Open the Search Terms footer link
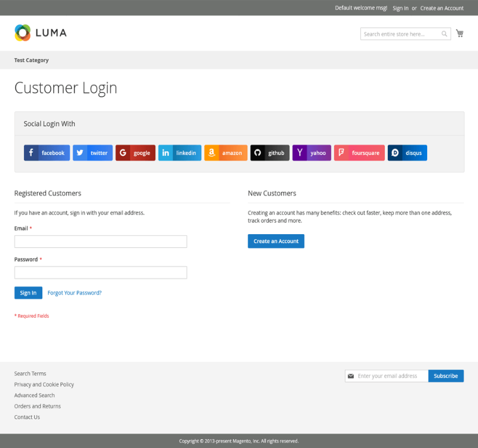The width and height of the screenshot is (478, 448). pyautogui.click(x=30, y=373)
